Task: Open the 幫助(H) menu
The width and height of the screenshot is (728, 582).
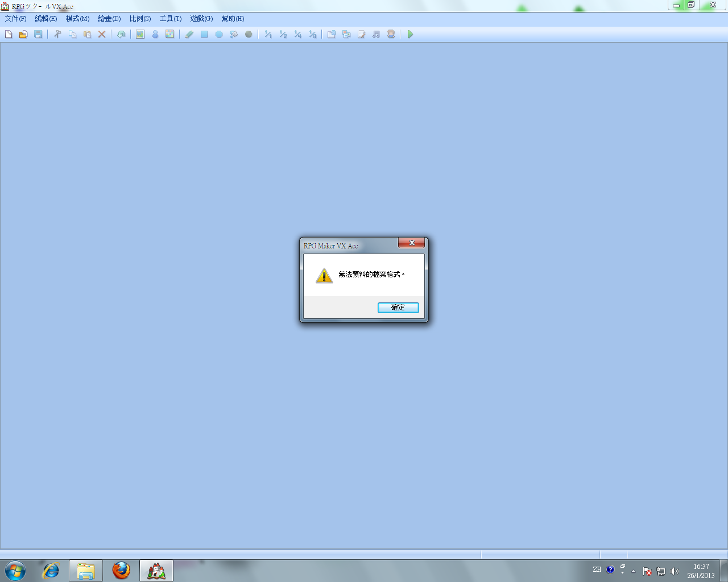Action: point(233,19)
